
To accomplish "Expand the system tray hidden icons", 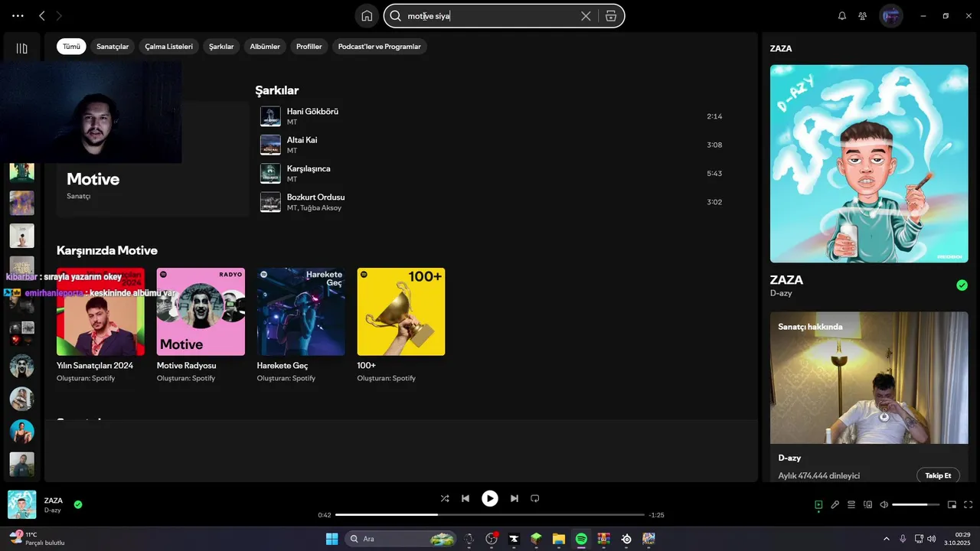I will coord(887,539).
